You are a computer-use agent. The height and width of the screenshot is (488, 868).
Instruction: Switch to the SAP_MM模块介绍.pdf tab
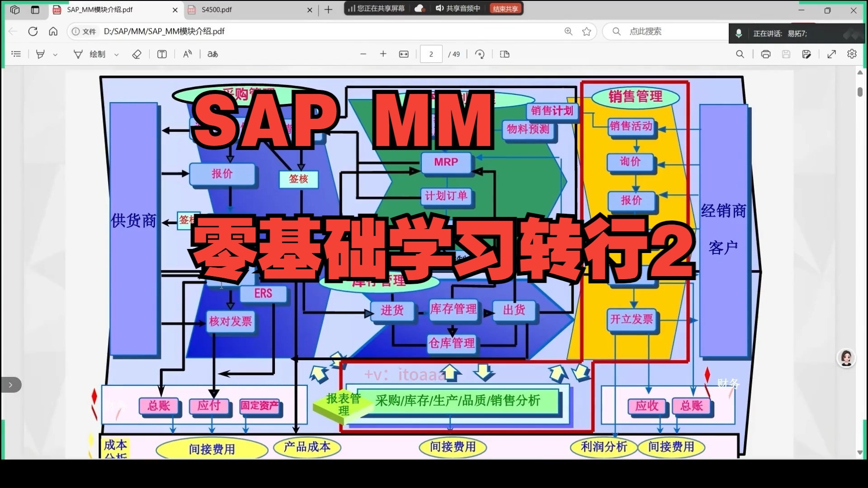100,9
